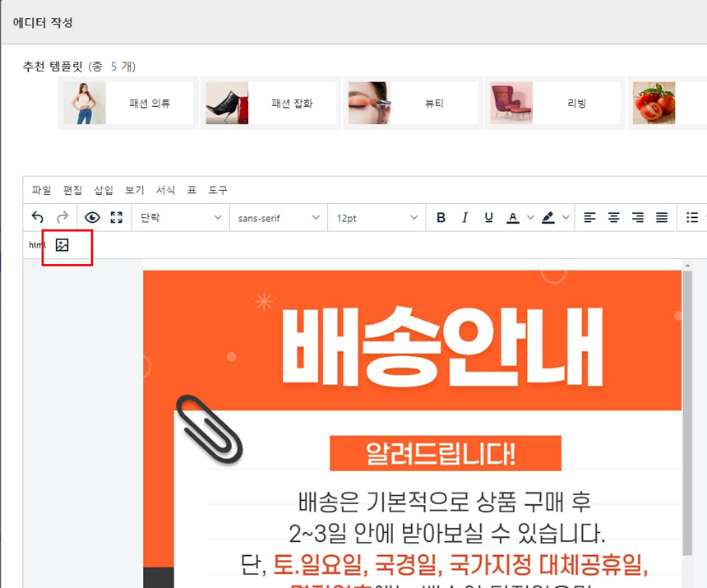Open the 단락 paragraph format dropdown
Screen dimensions: 707x588
click(x=181, y=218)
